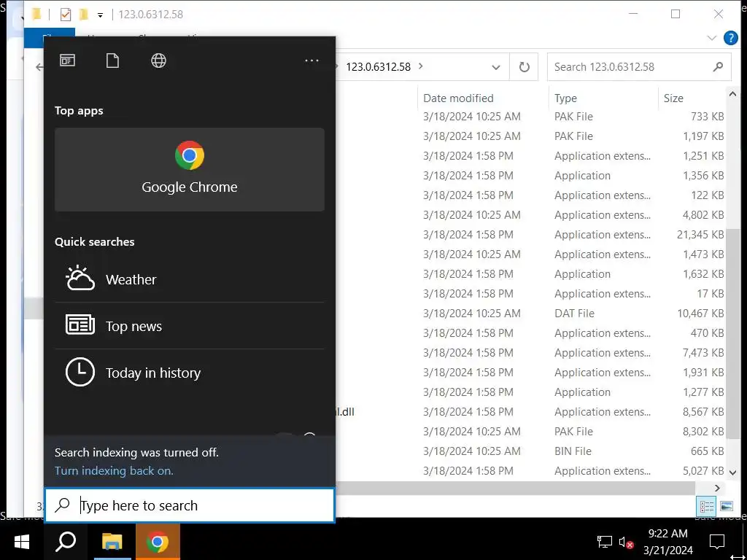Expand the address bar history dropdown

[x=496, y=66]
